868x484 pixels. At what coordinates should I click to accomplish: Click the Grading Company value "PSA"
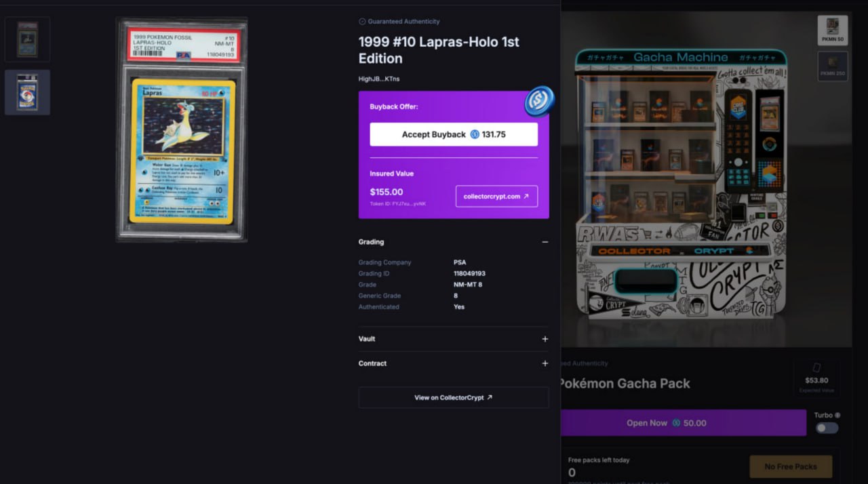[460, 262]
